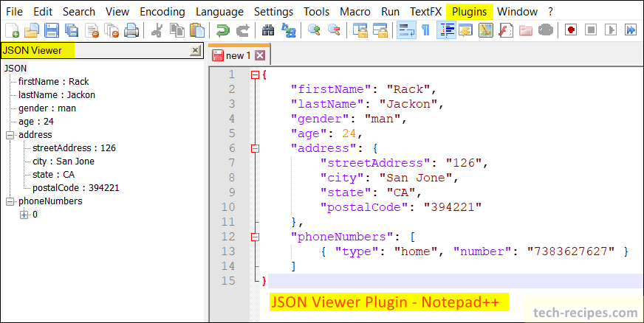Open the Language menu
The width and height of the screenshot is (644, 323).
[220, 12]
